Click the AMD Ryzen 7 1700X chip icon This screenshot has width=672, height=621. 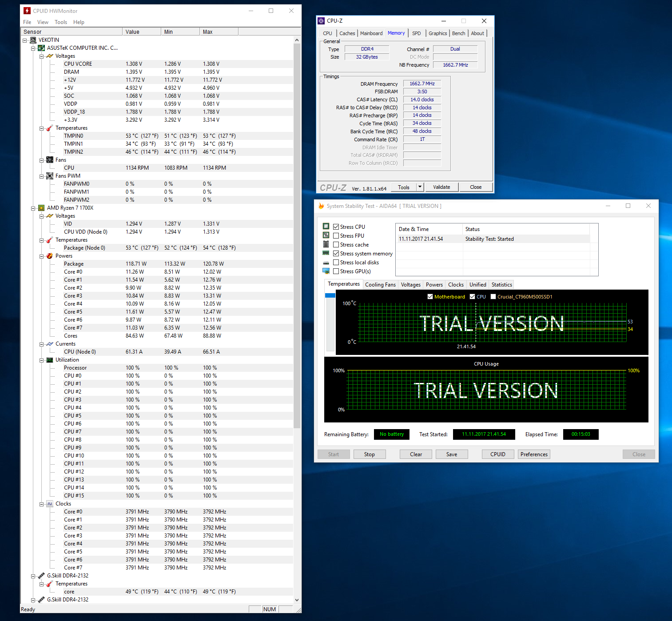41,208
